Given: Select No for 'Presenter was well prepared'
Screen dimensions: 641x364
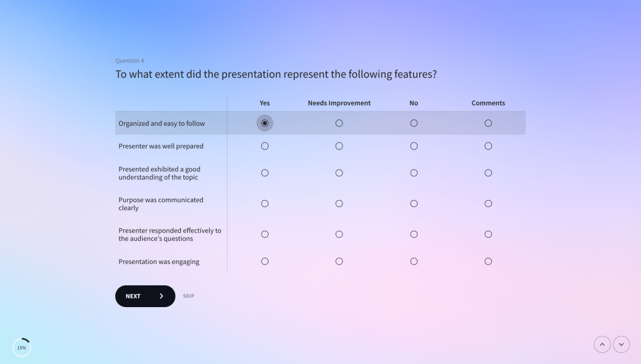Looking at the screenshot, I should [x=414, y=146].
